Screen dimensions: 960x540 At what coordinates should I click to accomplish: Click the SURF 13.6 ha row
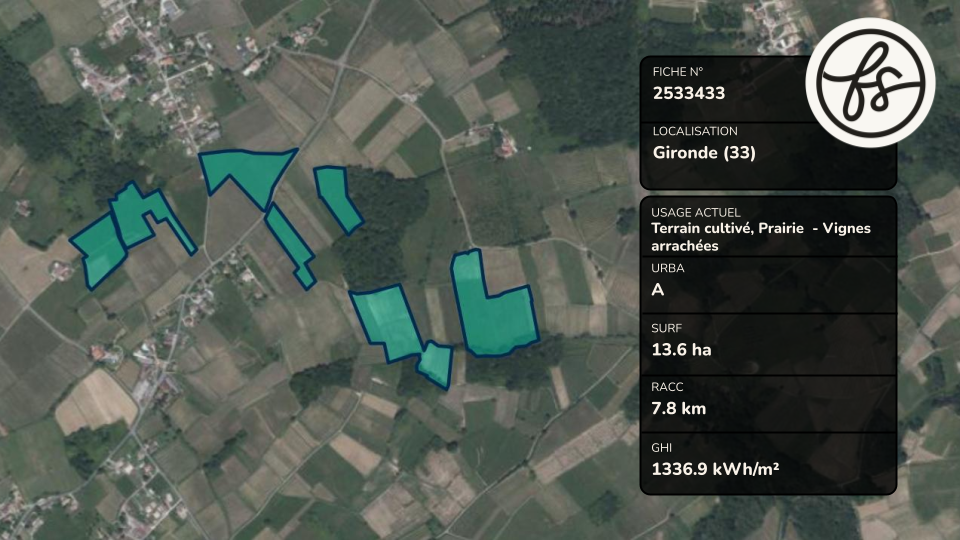[768, 344]
